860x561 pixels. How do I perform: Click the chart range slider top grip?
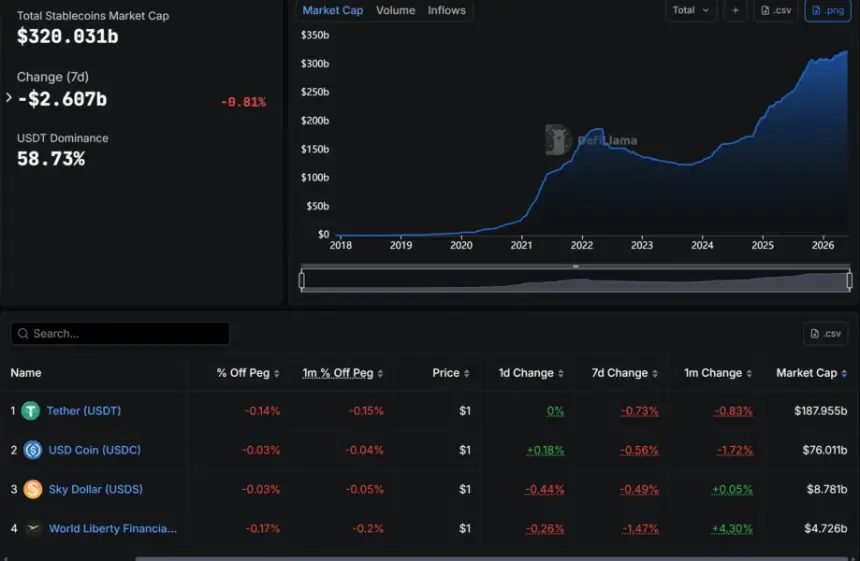click(575, 267)
